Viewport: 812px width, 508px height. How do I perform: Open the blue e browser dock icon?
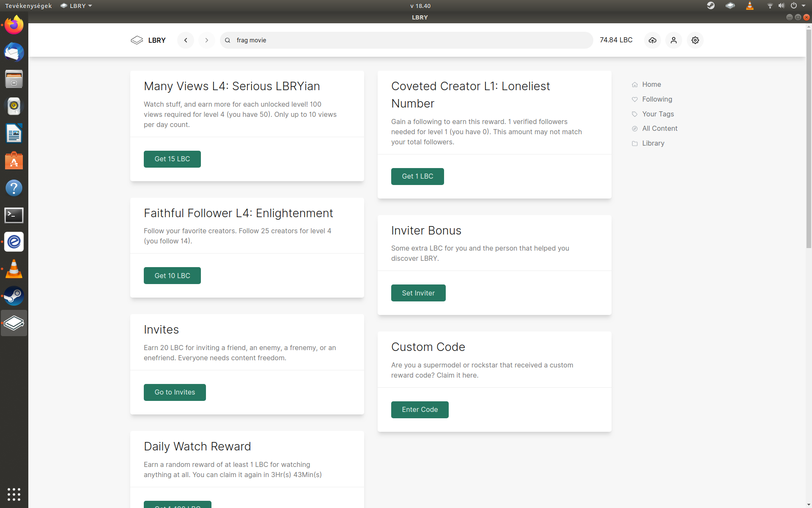pyautogui.click(x=14, y=242)
